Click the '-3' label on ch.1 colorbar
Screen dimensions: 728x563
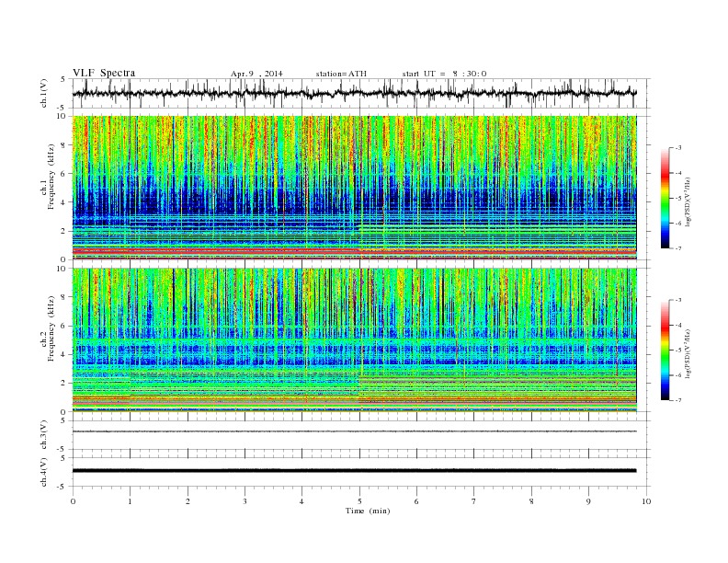pyautogui.click(x=678, y=148)
